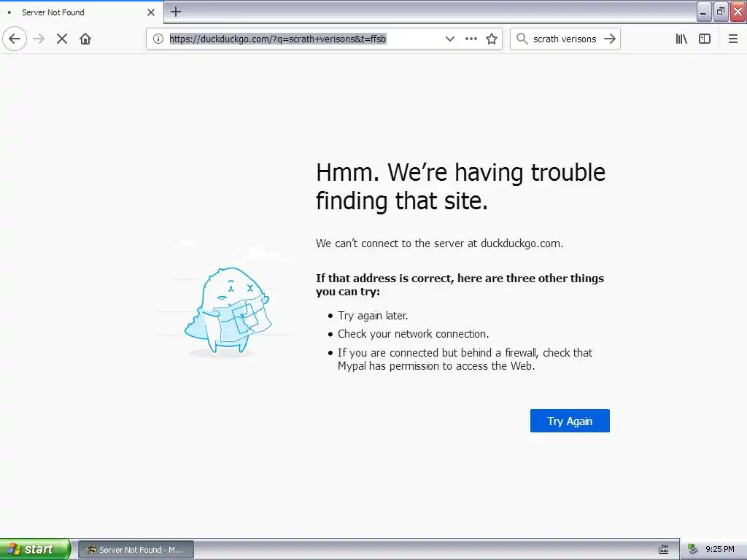Restore down the browser window
The height and width of the screenshot is (560, 747).
coord(721,12)
